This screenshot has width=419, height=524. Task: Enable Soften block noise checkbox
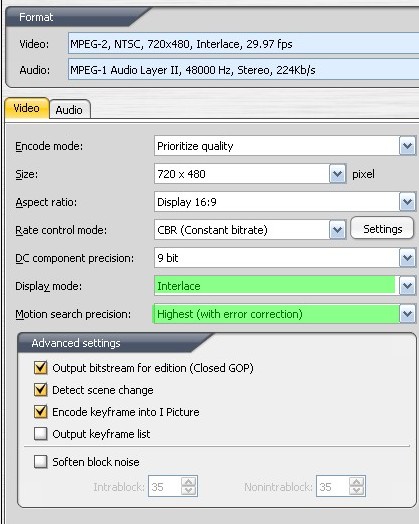(x=40, y=462)
